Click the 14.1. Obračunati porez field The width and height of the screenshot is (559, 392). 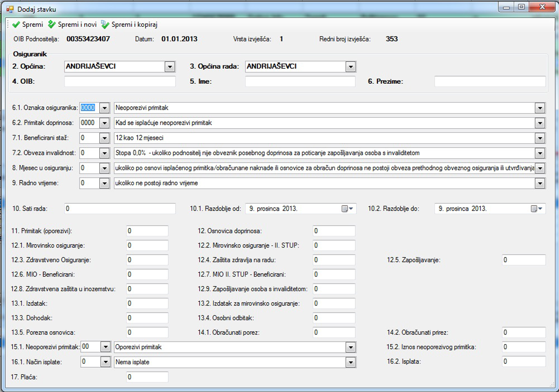tap(334, 332)
